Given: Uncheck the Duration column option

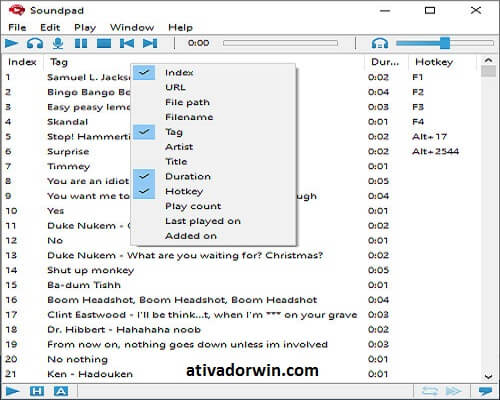Looking at the screenshot, I should [213, 176].
